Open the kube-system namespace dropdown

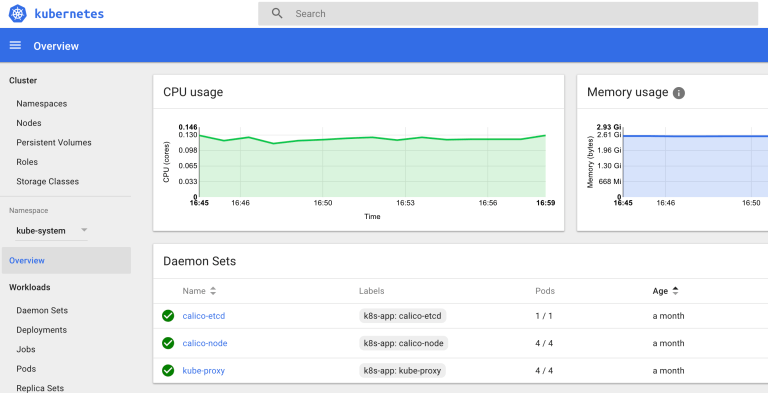tap(51, 230)
